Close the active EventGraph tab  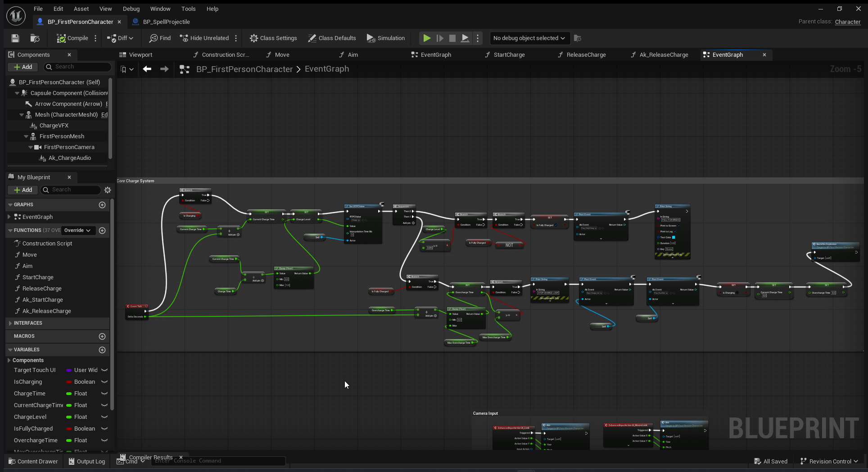(x=764, y=54)
